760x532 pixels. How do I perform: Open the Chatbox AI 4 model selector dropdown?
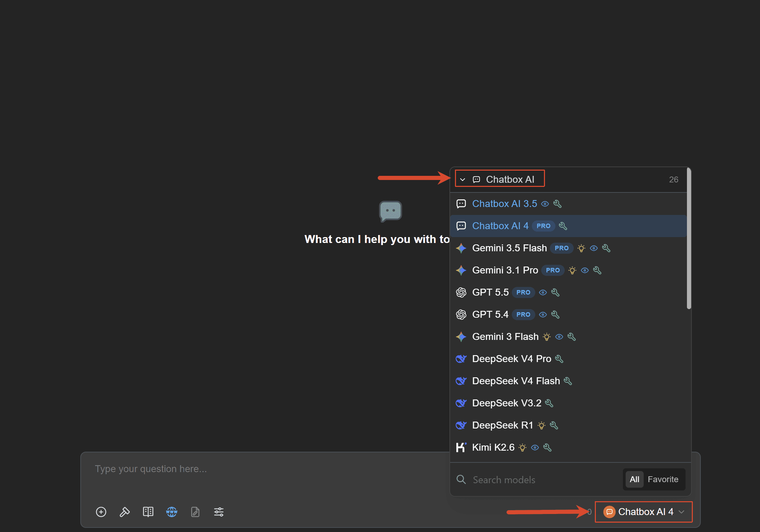tap(644, 512)
